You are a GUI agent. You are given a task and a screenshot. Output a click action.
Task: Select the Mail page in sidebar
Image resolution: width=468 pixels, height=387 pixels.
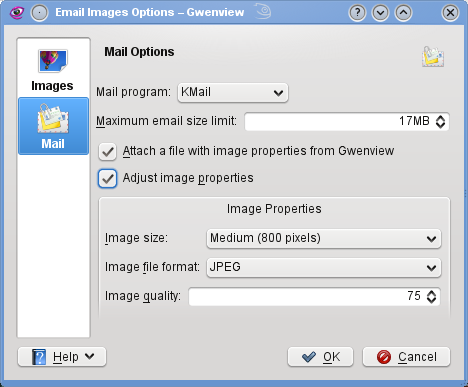tap(53, 126)
